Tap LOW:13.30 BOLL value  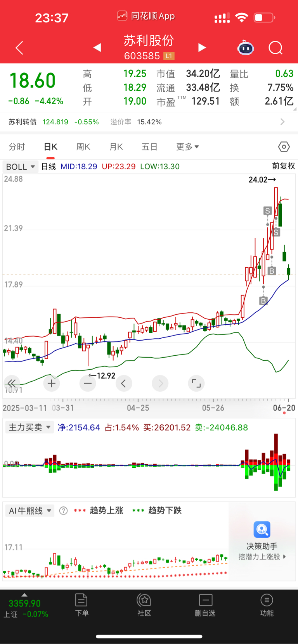tap(160, 167)
